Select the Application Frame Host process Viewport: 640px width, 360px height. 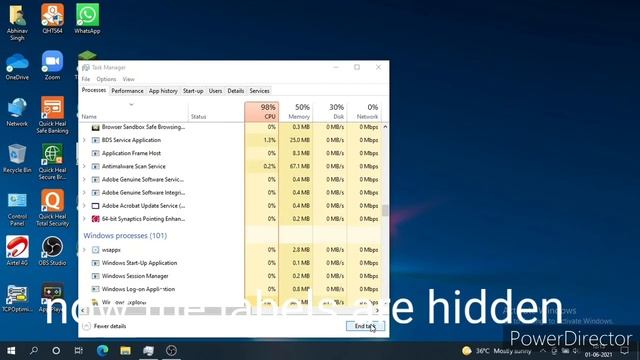231,153
